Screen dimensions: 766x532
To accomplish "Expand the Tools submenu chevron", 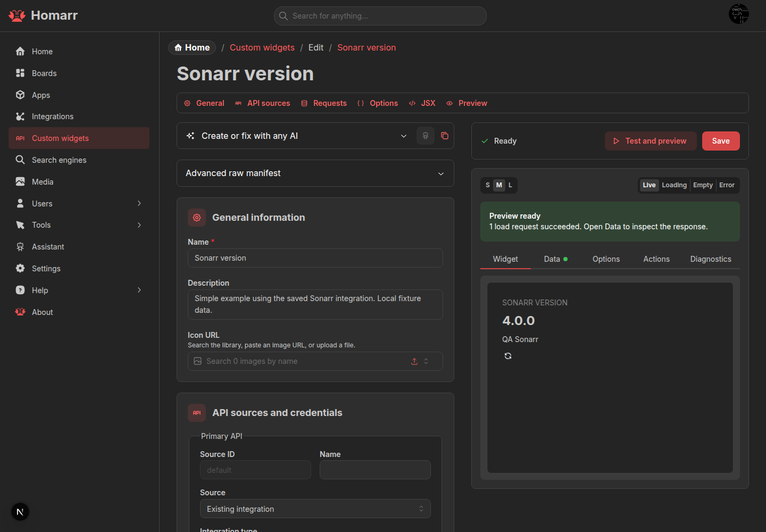I will [x=139, y=225].
